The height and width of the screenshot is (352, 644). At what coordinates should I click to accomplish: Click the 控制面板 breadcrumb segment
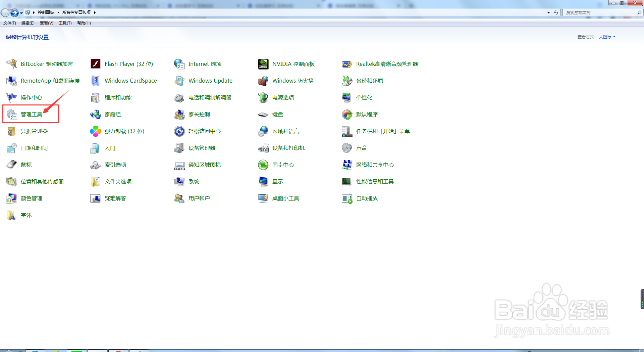point(46,12)
